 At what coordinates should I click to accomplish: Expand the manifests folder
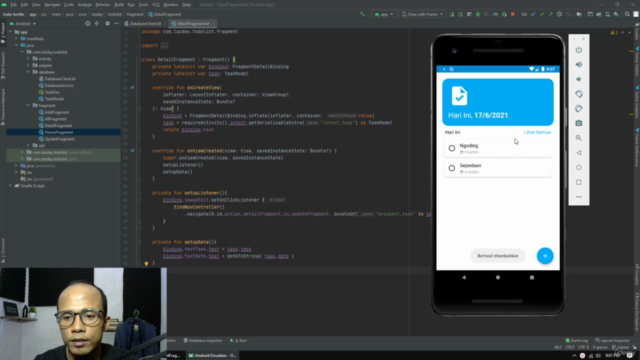tap(16, 38)
